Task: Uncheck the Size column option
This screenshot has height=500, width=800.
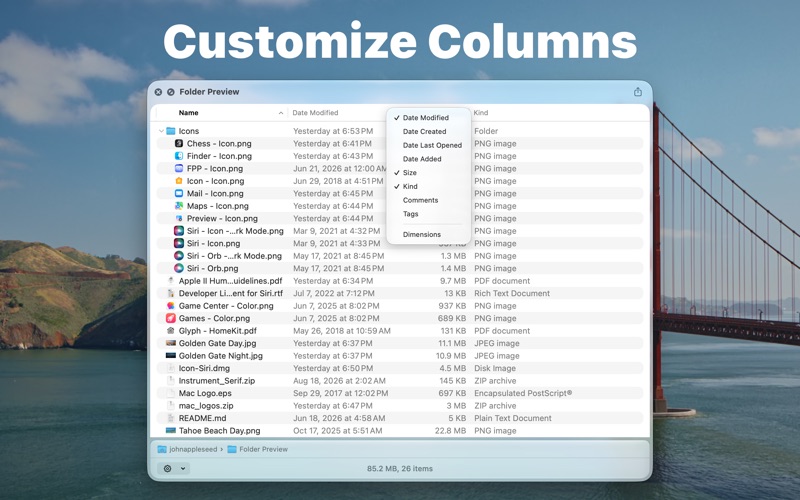Action: tap(429, 172)
